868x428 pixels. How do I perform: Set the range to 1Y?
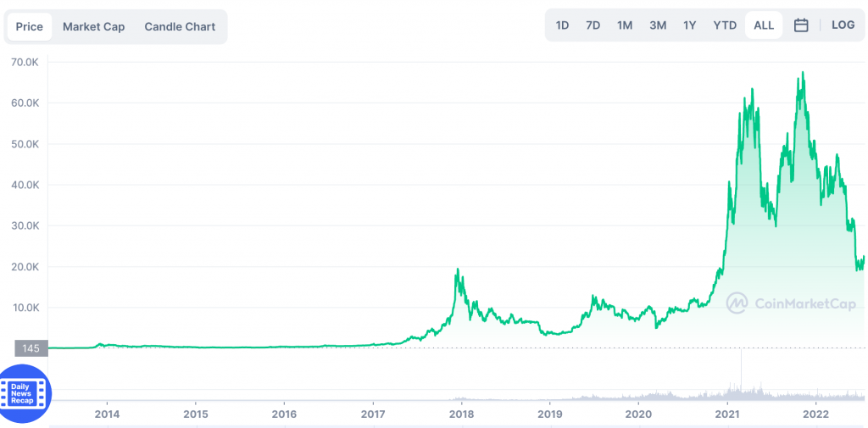(690, 25)
